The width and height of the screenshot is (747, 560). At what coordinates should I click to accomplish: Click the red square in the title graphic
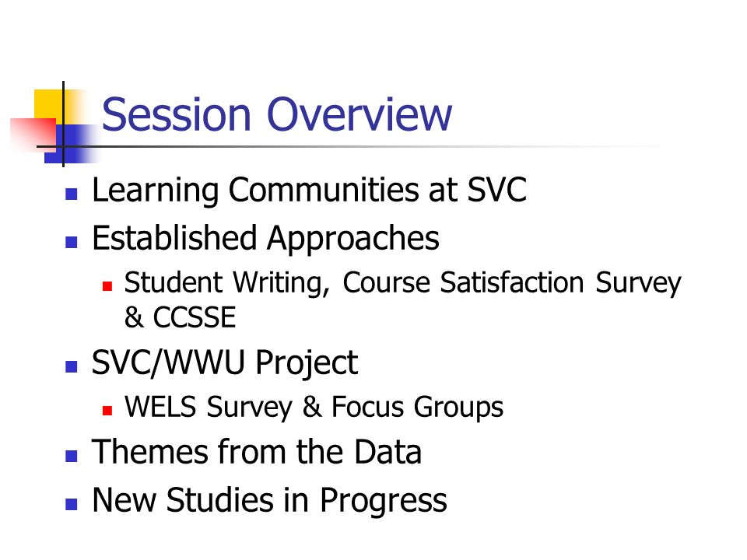[x=33, y=135]
